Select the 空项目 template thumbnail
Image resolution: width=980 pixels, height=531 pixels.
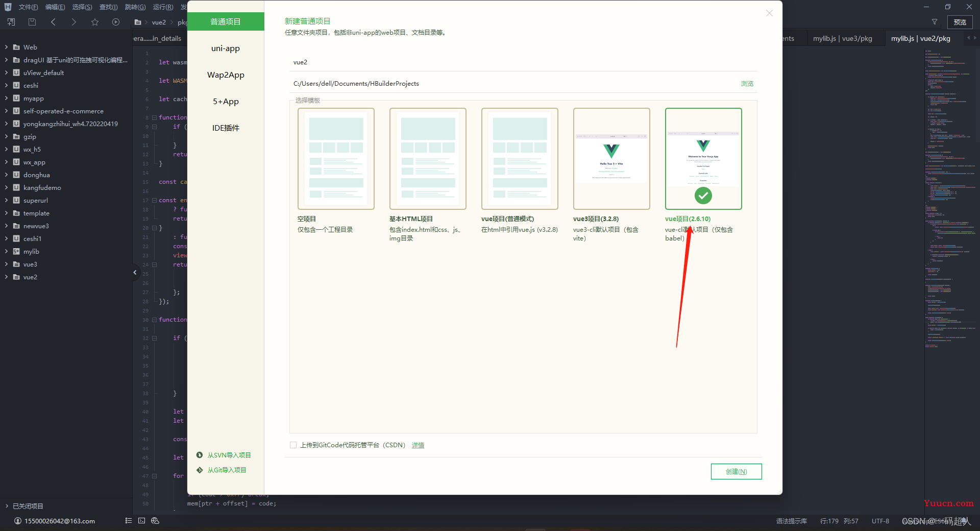(336, 158)
